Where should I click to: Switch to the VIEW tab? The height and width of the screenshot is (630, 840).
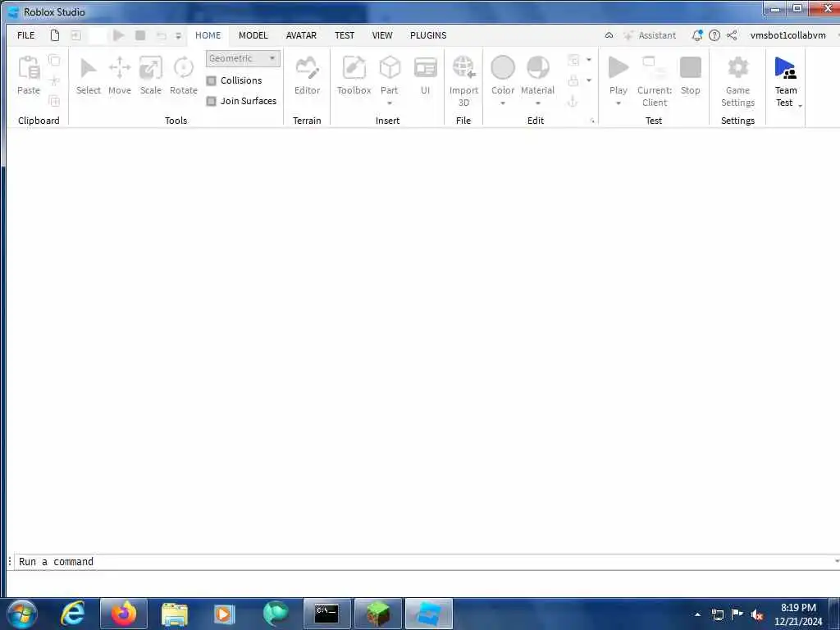pos(382,35)
